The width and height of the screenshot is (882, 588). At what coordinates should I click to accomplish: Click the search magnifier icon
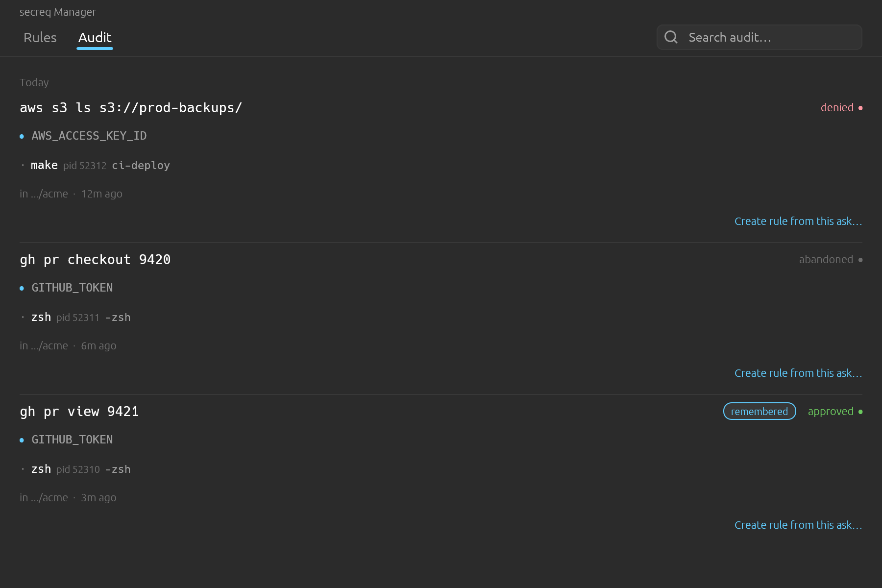pyautogui.click(x=671, y=37)
